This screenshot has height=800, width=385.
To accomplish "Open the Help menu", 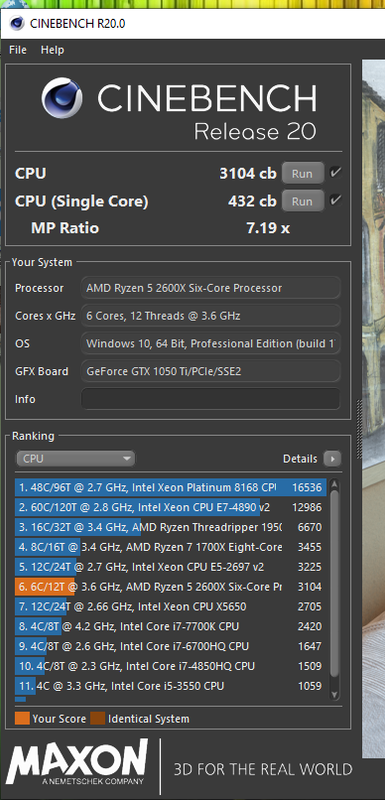I will (53, 50).
